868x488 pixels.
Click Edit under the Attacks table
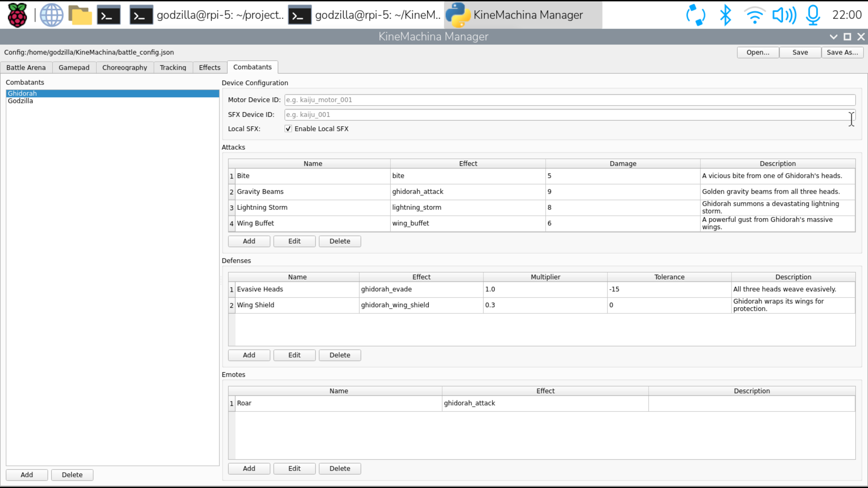[294, 241]
